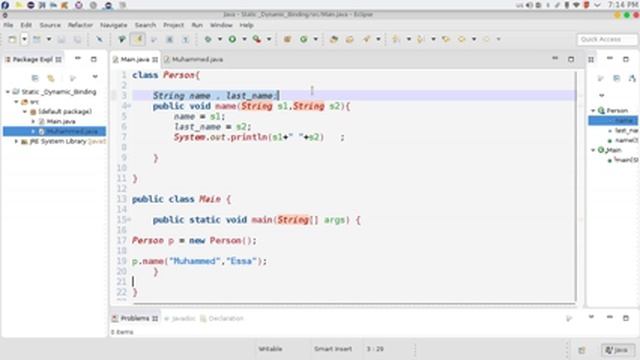Screen dimensions: 640x360
Task: Click the Open Type toolbar icon
Action: (x=334, y=39)
